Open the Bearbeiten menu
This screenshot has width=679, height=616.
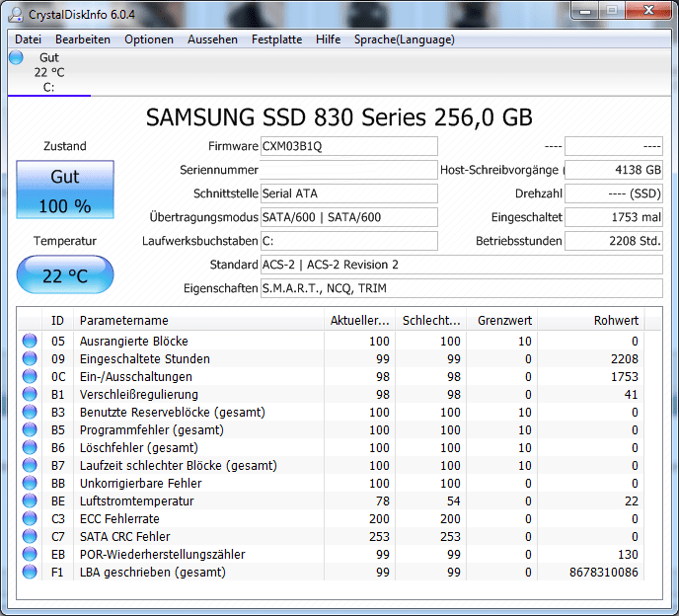pyautogui.click(x=83, y=39)
